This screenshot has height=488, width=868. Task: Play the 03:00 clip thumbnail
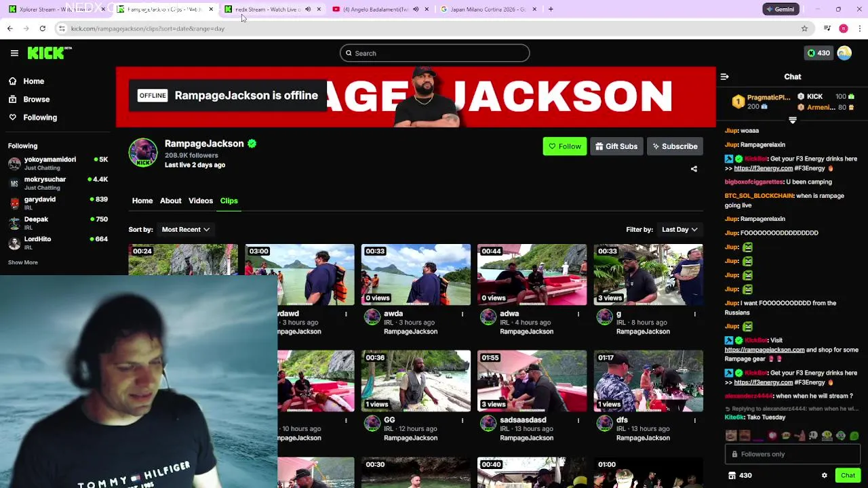click(x=300, y=274)
